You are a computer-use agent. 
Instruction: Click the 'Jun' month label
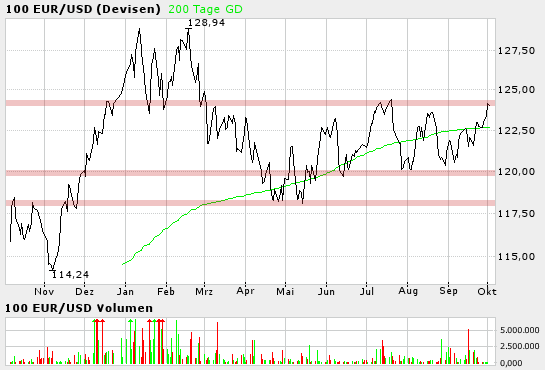click(x=326, y=291)
